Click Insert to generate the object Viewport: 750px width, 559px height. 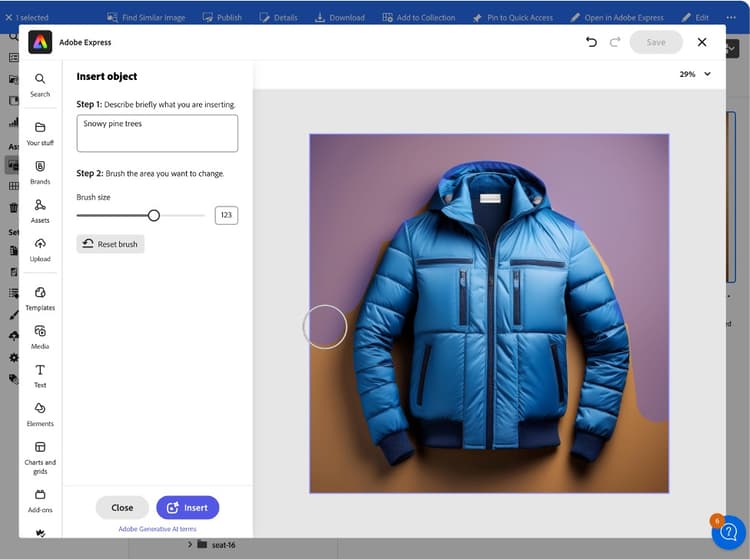pos(188,507)
